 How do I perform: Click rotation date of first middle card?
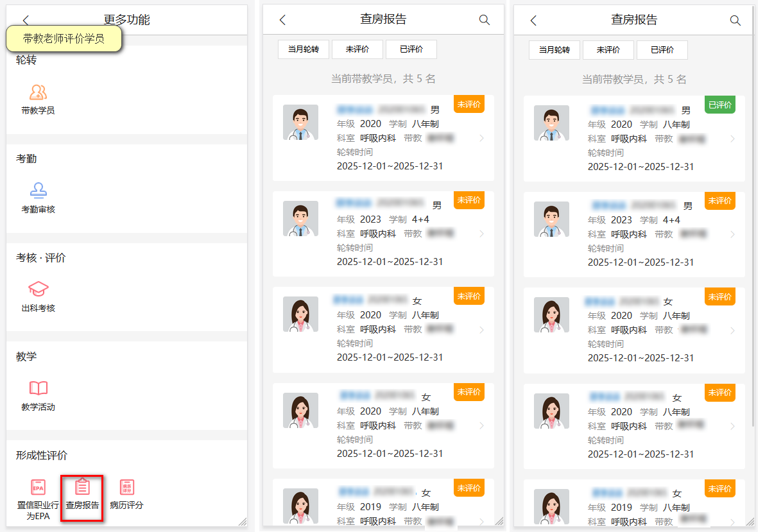click(x=390, y=166)
